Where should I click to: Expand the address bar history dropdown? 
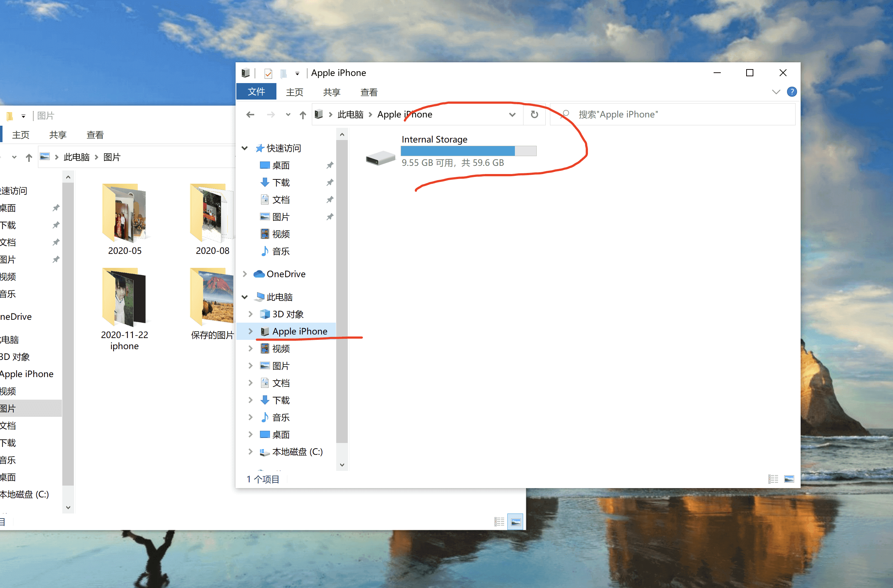point(512,115)
